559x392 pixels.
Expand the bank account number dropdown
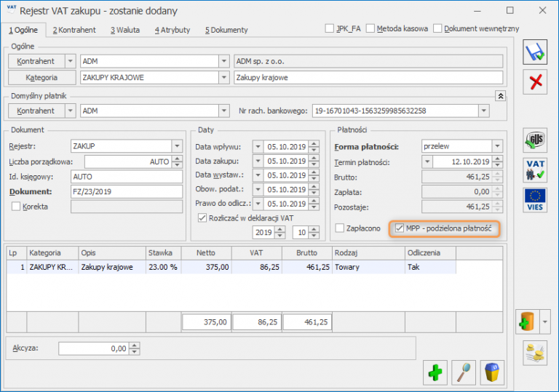(x=483, y=111)
